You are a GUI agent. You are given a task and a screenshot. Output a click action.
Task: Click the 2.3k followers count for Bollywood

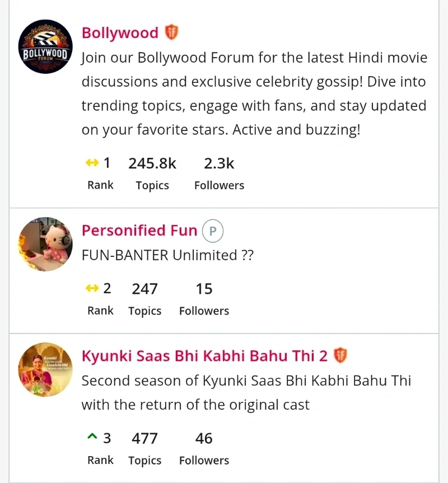pos(219,163)
